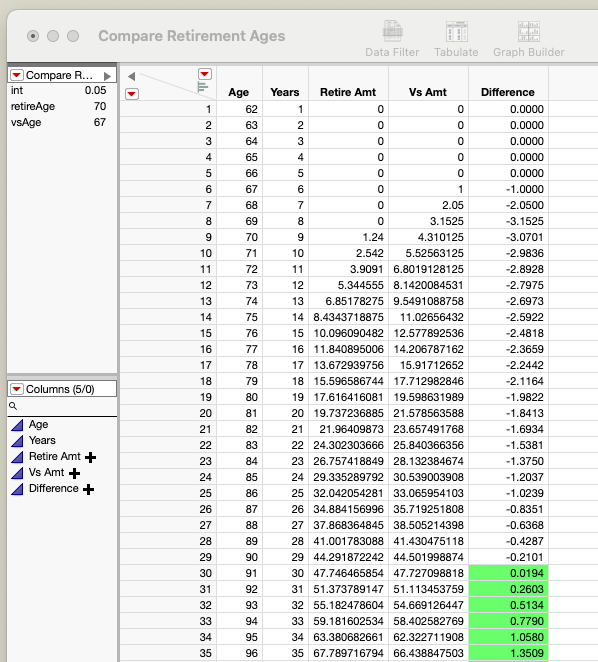
Task: Click the continuous type icon for Age
Action: click(x=17, y=425)
